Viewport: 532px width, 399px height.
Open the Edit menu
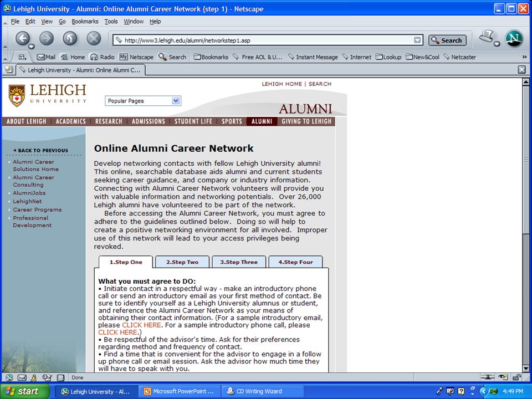coord(30,22)
